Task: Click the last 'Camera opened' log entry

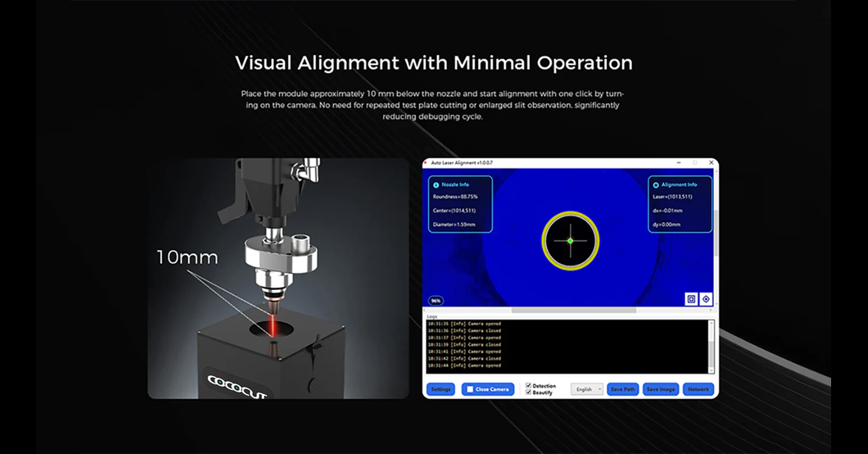Action: tap(466, 364)
